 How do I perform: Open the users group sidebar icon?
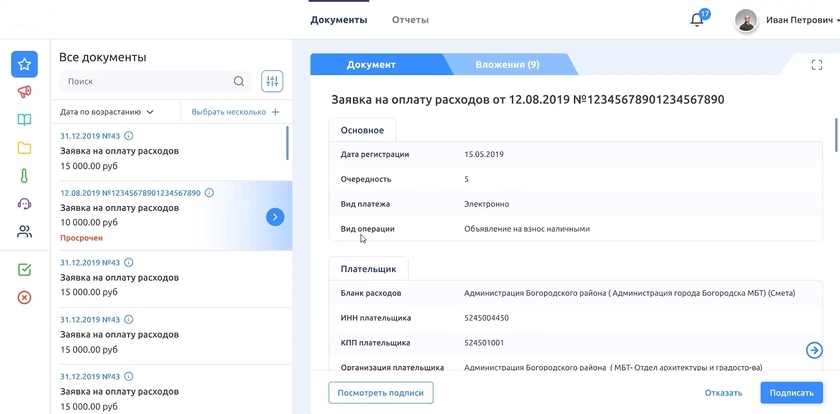pos(24,232)
